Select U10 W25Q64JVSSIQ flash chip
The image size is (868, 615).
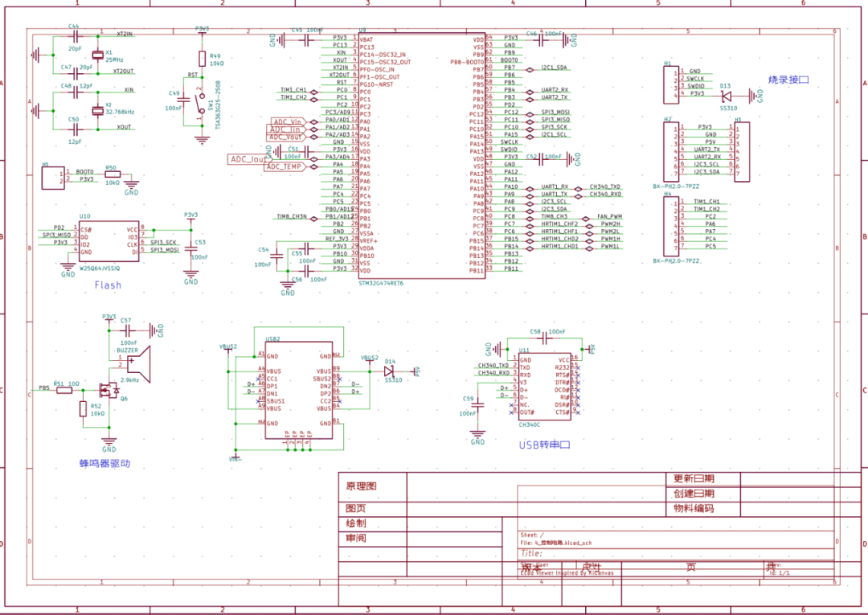[108, 242]
